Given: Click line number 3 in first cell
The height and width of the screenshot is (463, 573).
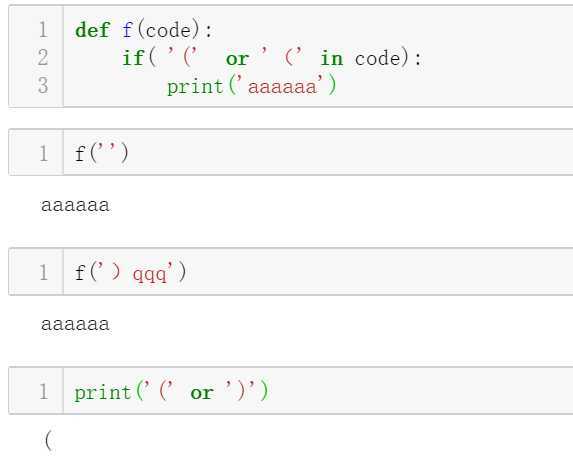Looking at the screenshot, I should point(43,85).
